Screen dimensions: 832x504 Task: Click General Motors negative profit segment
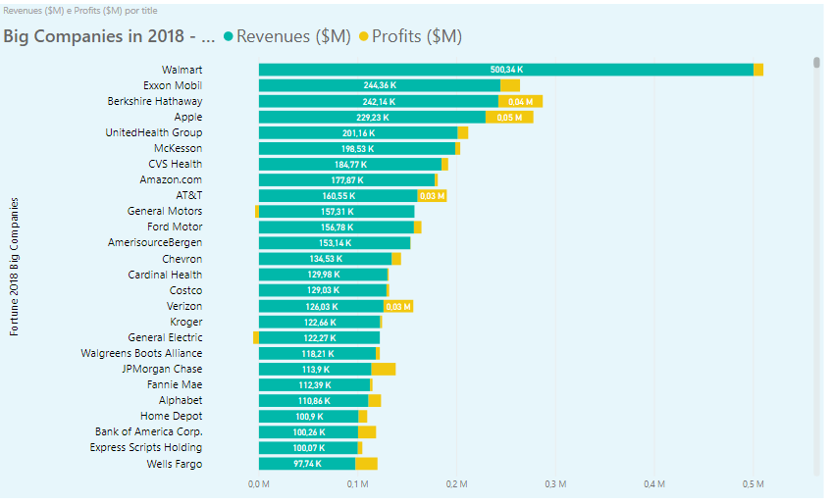tap(257, 212)
